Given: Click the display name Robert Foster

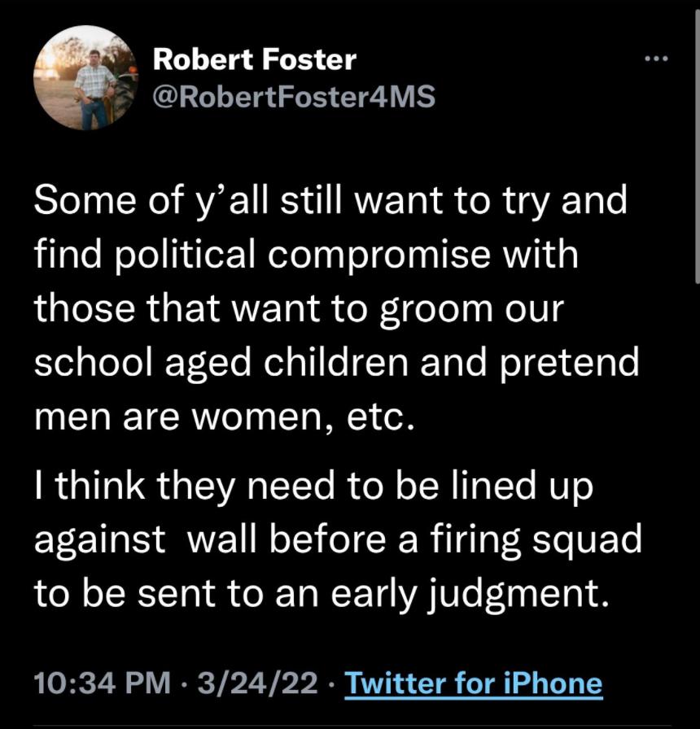Looking at the screenshot, I should (x=255, y=59).
